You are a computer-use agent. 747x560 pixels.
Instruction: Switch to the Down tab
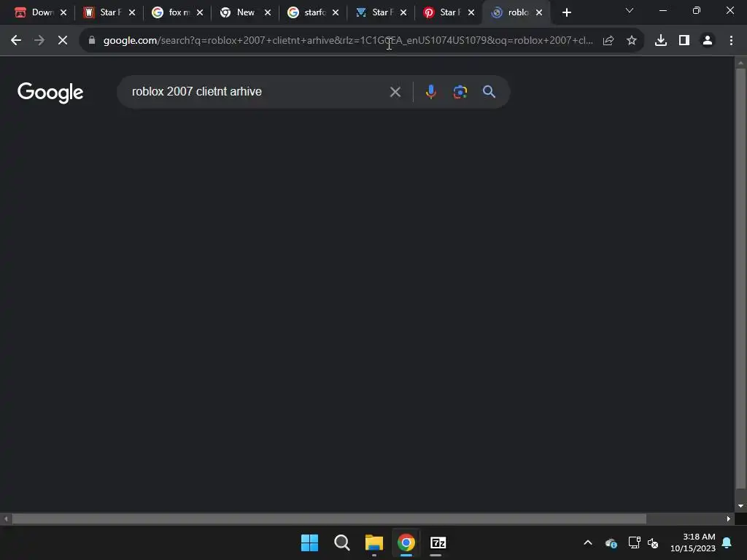(41, 12)
